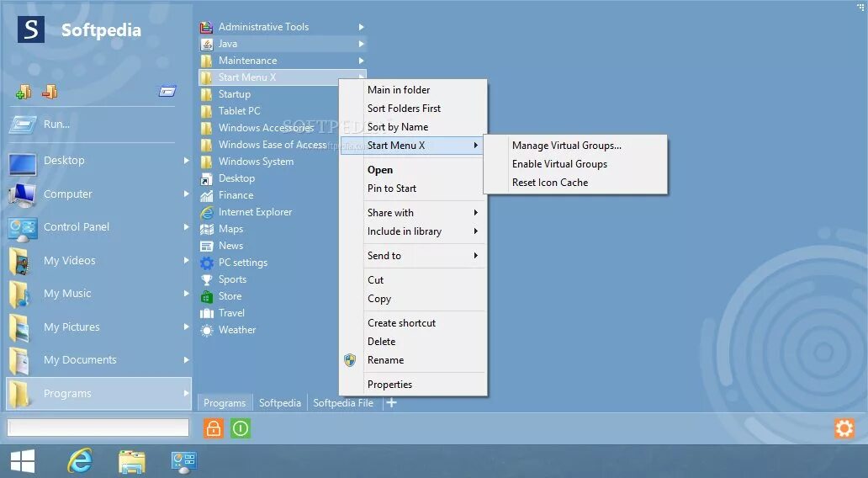Launch Internet Explorer from the taskbar
Screen dimensions: 868x478
(x=80, y=461)
